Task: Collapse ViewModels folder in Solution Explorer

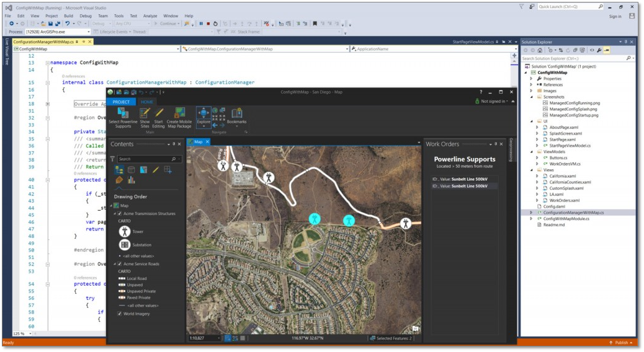Action: tap(532, 152)
